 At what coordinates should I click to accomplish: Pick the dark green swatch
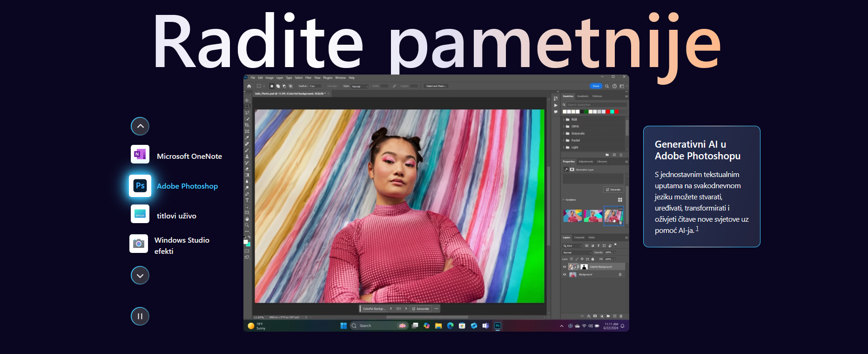(586, 112)
